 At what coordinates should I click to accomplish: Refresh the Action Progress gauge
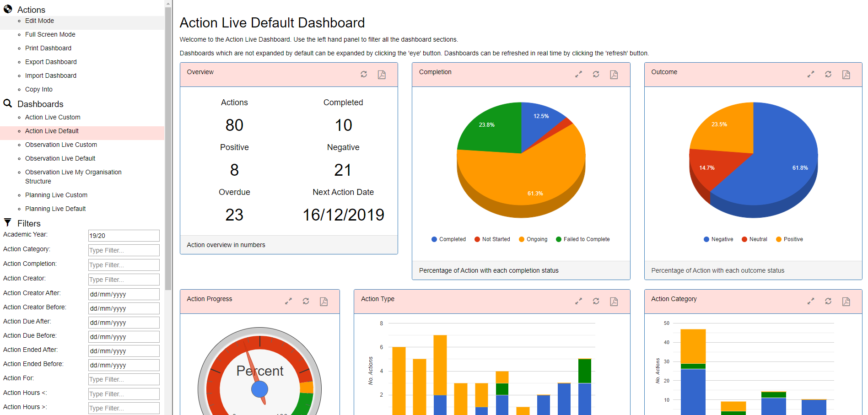(x=306, y=301)
